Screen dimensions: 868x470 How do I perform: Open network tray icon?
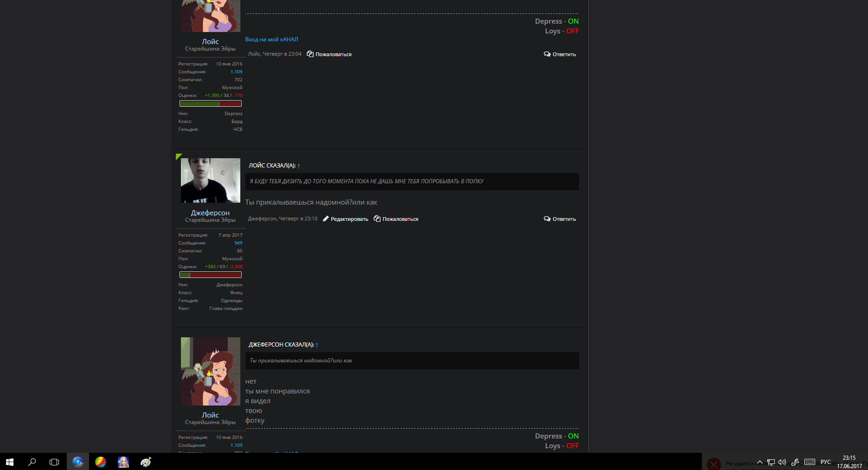[x=771, y=462]
